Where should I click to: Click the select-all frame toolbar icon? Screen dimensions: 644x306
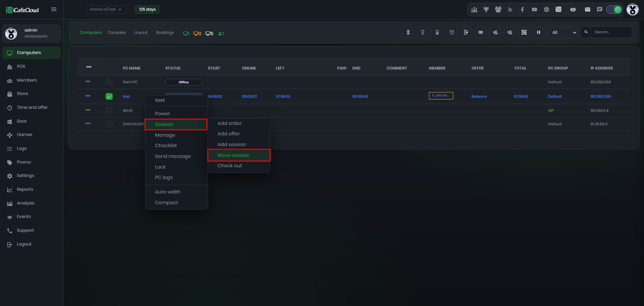pyautogui.click(x=524, y=33)
